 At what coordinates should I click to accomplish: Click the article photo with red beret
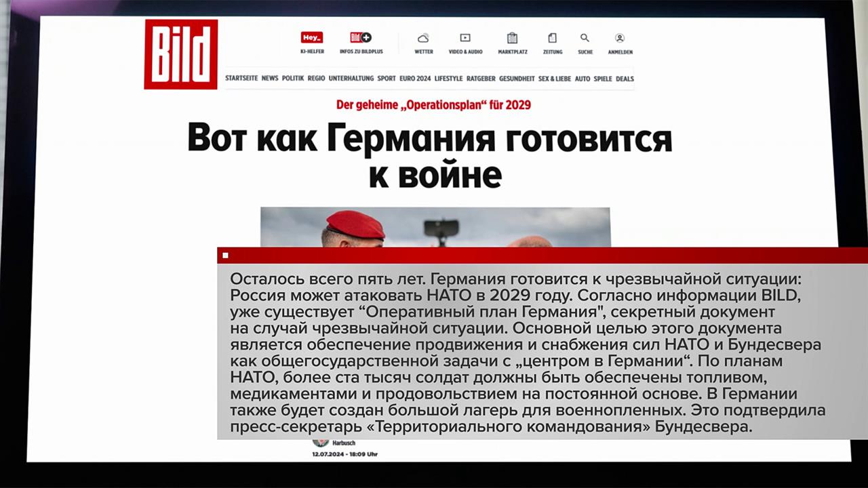tap(435, 227)
